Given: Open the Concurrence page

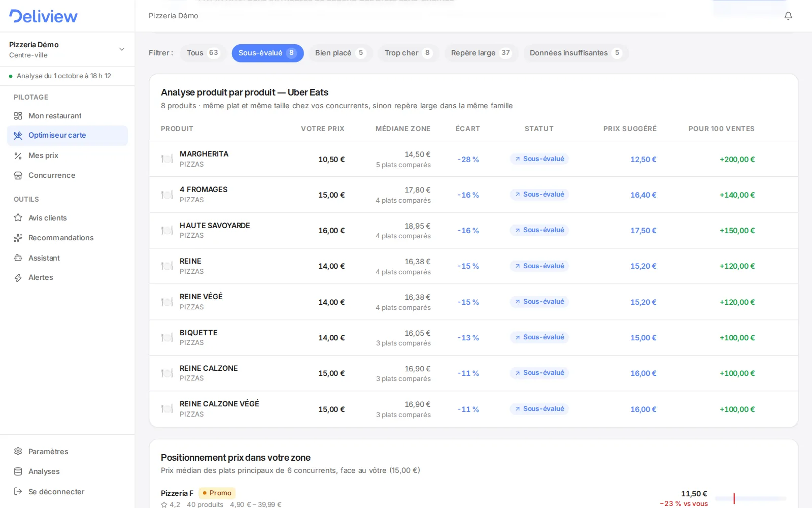Looking at the screenshot, I should 67,175.
